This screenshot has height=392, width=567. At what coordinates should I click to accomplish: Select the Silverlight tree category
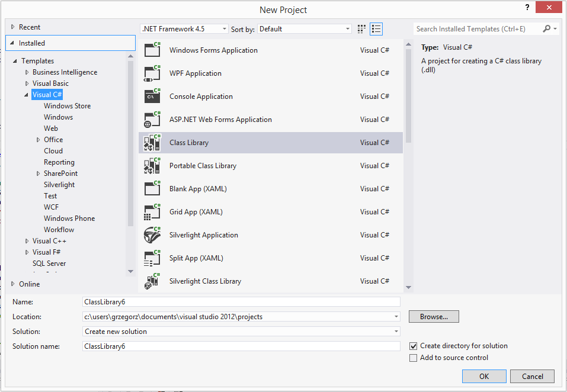[x=59, y=185]
